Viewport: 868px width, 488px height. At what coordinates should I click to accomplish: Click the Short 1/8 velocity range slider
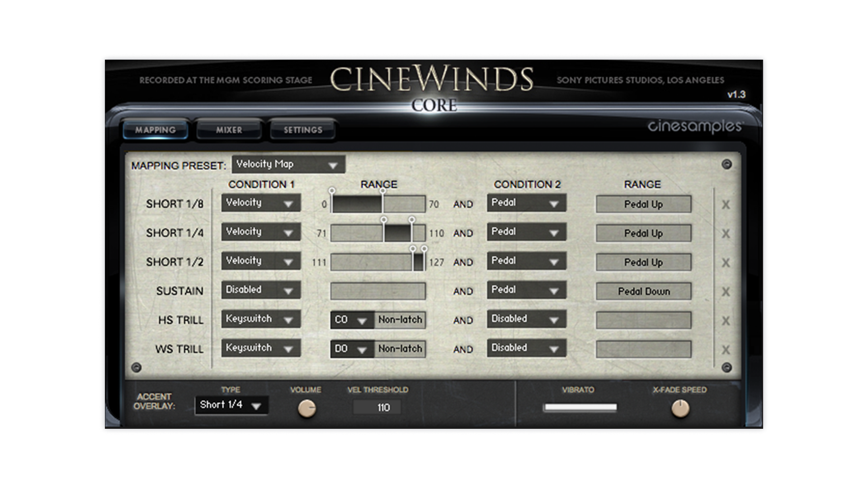tap(378, 204)
